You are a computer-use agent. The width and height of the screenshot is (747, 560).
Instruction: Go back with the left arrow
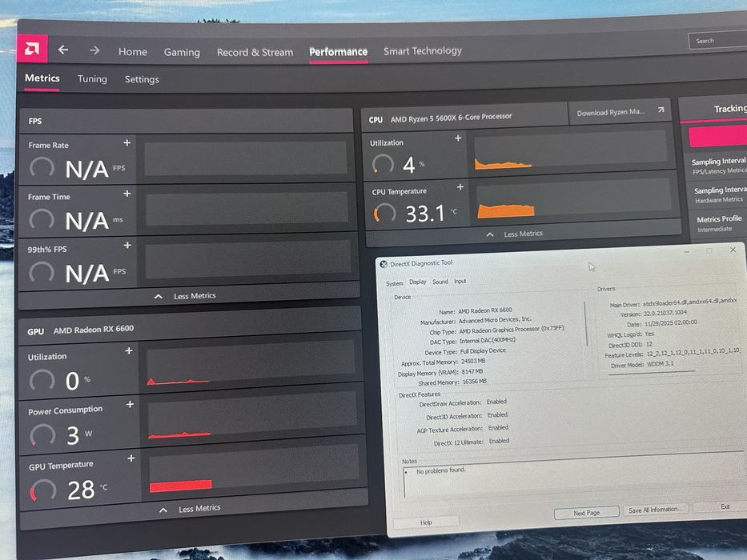(x=63, y=50)
